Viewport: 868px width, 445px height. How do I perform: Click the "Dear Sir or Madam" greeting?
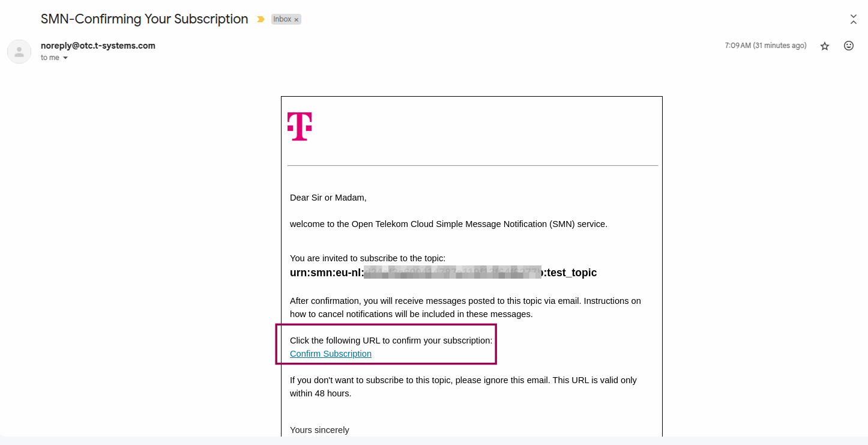pos(328,198)
